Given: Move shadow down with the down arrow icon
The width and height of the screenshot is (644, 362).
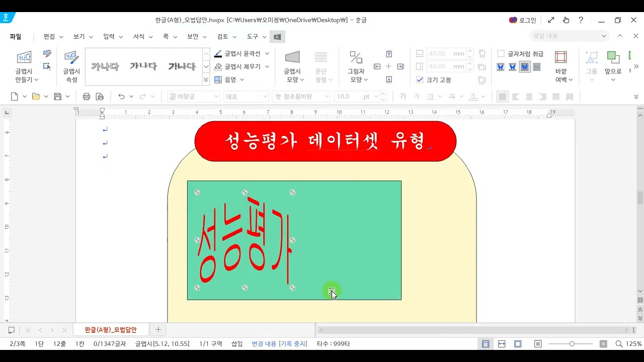Looking at the screenshot, I should coord(389,79).
